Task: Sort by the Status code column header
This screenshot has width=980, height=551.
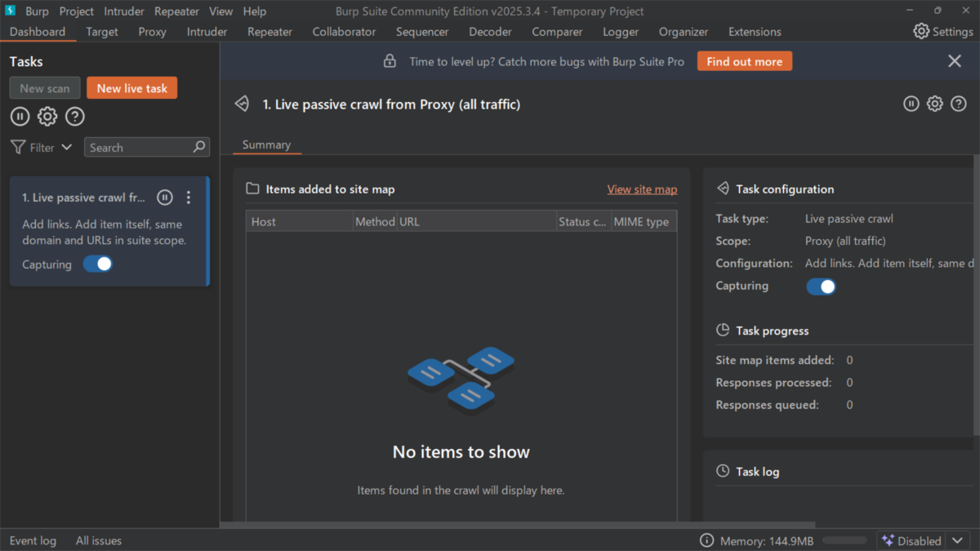Action: coord(583,221)
